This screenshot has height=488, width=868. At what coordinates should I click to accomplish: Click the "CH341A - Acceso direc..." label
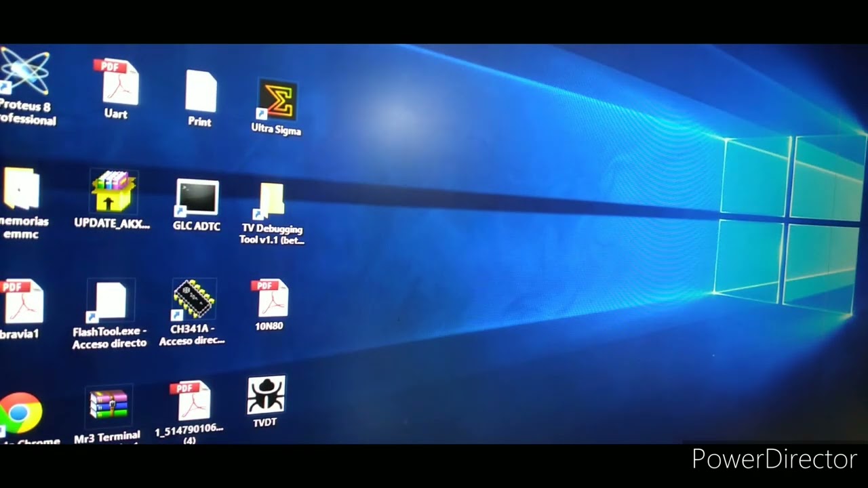[x=193, y=335]
